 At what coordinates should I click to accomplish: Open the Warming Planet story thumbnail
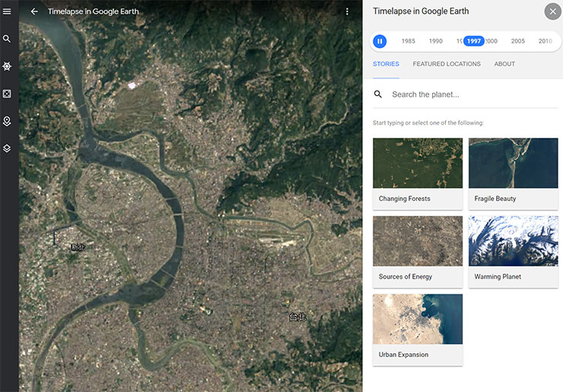point(514,241)
